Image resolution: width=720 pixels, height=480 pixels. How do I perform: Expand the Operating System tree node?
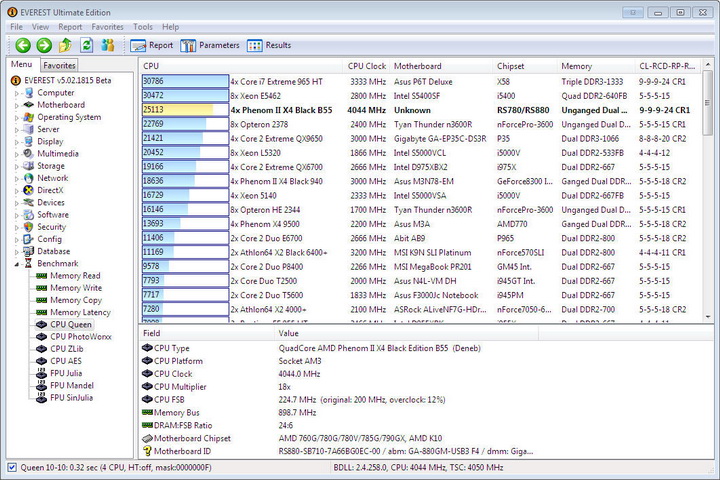tap(17, 118)
